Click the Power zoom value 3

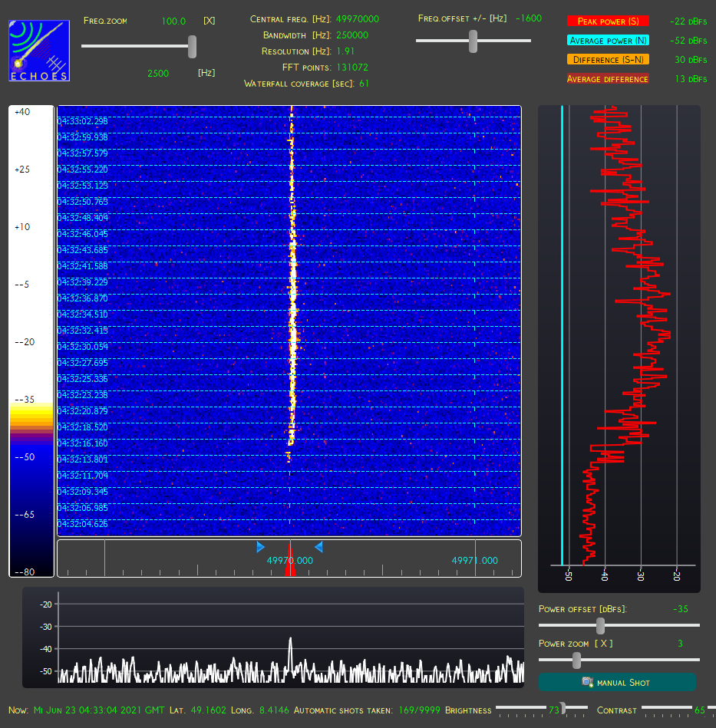pos(680,644)
